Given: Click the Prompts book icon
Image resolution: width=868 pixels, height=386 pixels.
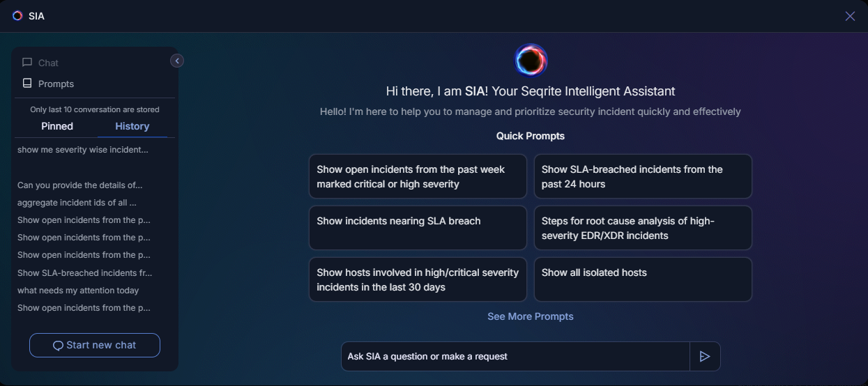Looking at the screenshot, I should (27, 84).
